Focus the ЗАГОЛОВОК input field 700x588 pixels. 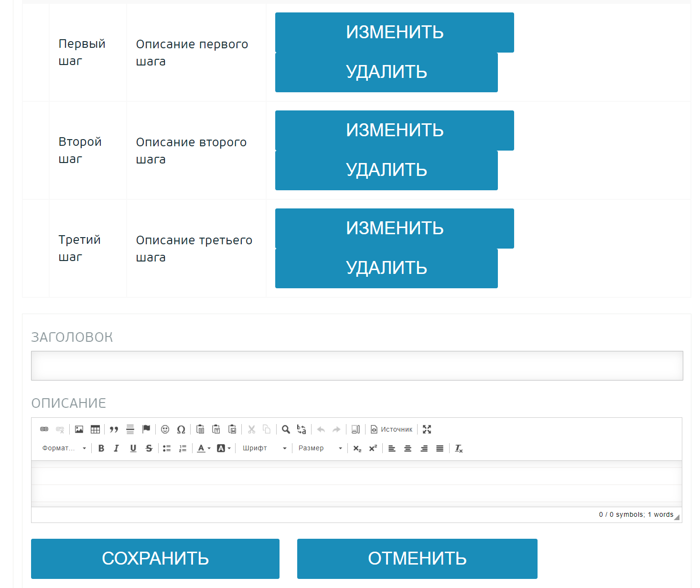tap(356, 366)
